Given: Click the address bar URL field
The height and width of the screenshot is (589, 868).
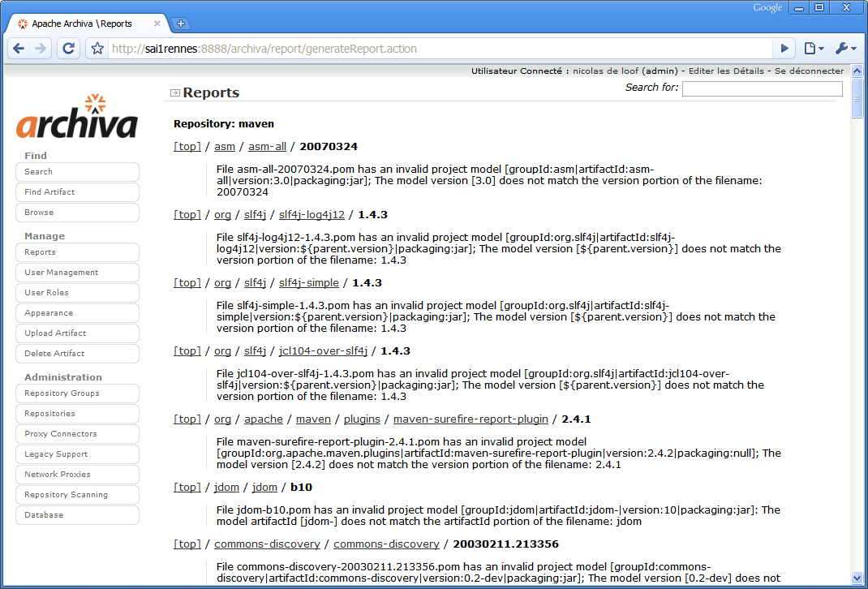Looking at the screenshot, I should [438, 49].
